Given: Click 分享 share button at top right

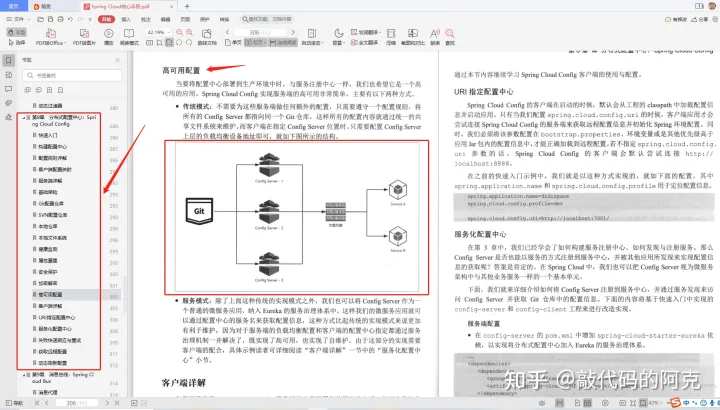Looking at the screenshot, I should click(700, 19).
